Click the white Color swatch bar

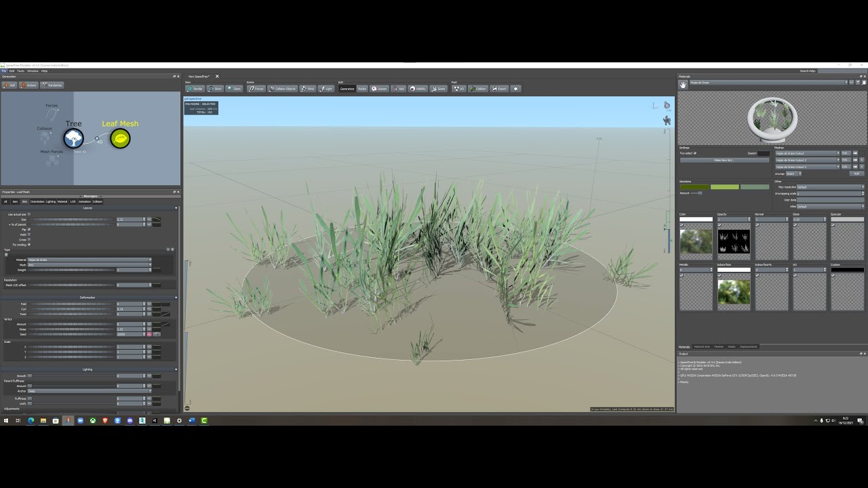(696, 220)
